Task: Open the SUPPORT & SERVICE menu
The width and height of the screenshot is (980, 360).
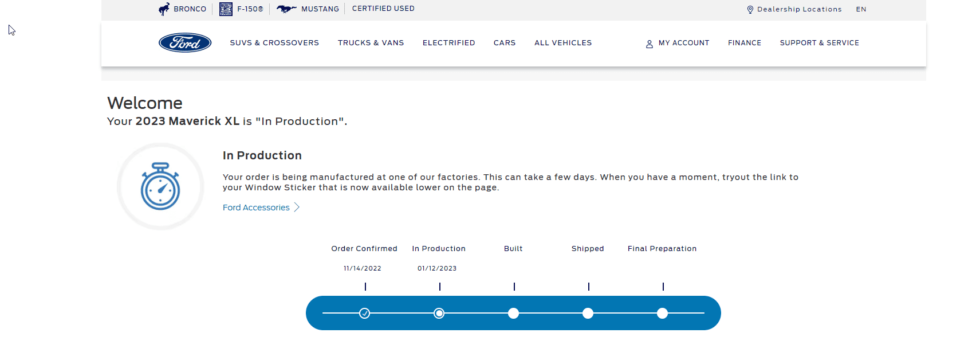Action: coord(819,43)
